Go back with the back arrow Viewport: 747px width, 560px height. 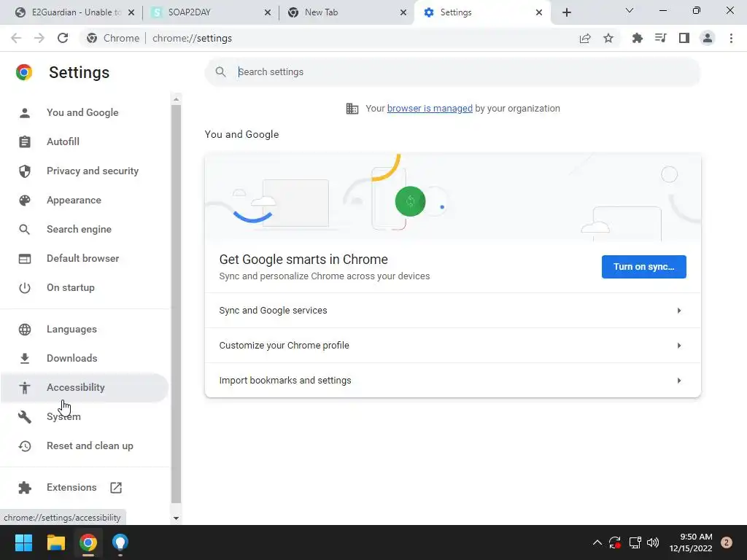[16, 38]
